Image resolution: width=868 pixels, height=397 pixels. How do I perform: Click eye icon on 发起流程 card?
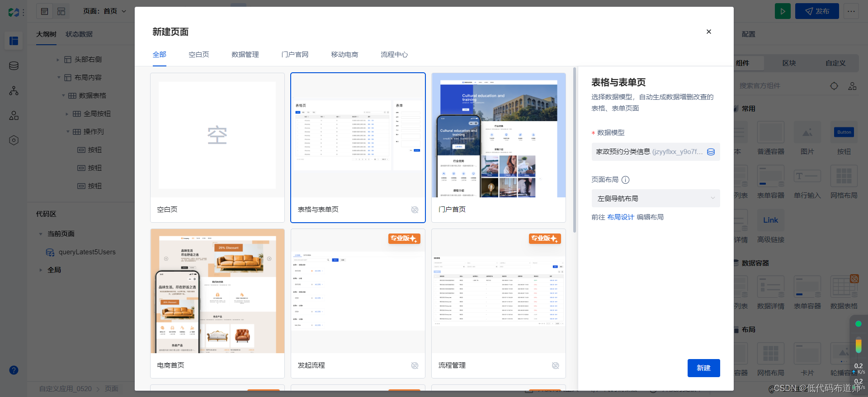[415, 365]
